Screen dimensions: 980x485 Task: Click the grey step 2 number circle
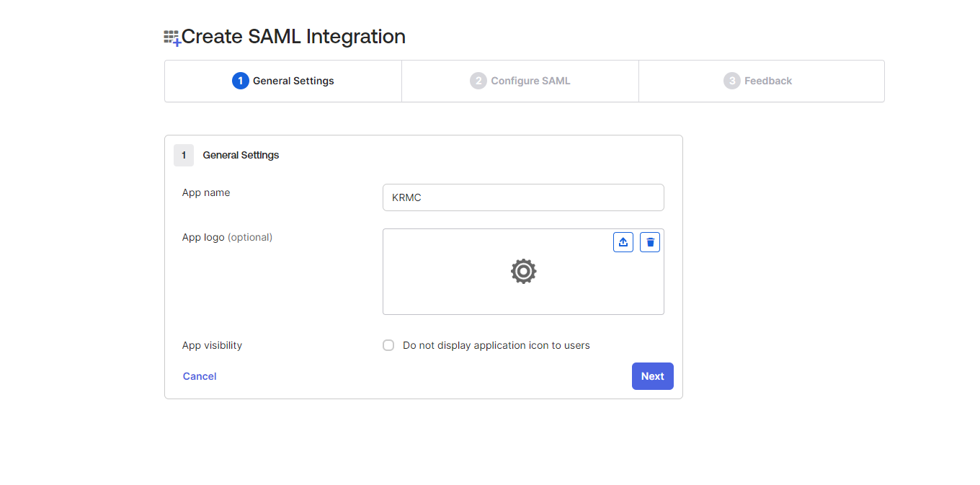click(x=478, y=81)
